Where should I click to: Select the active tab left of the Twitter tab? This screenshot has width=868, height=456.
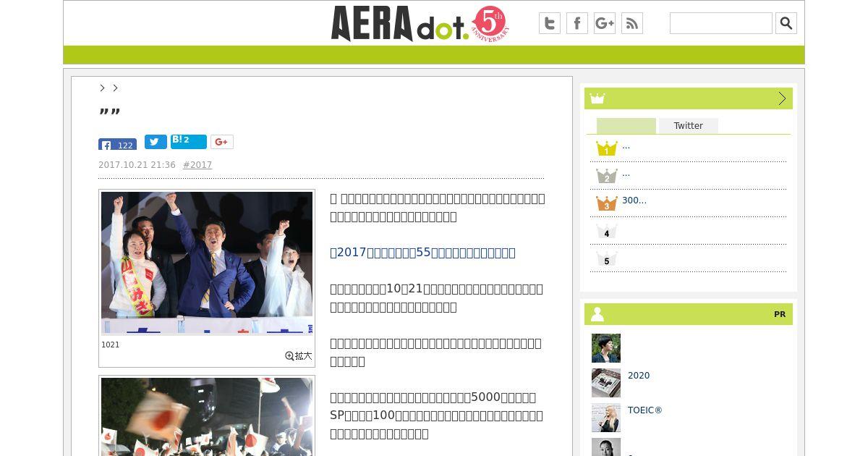[626, 126]
